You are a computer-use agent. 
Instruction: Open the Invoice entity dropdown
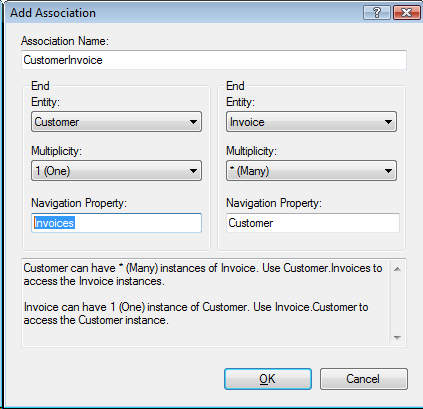click(311, 122)
